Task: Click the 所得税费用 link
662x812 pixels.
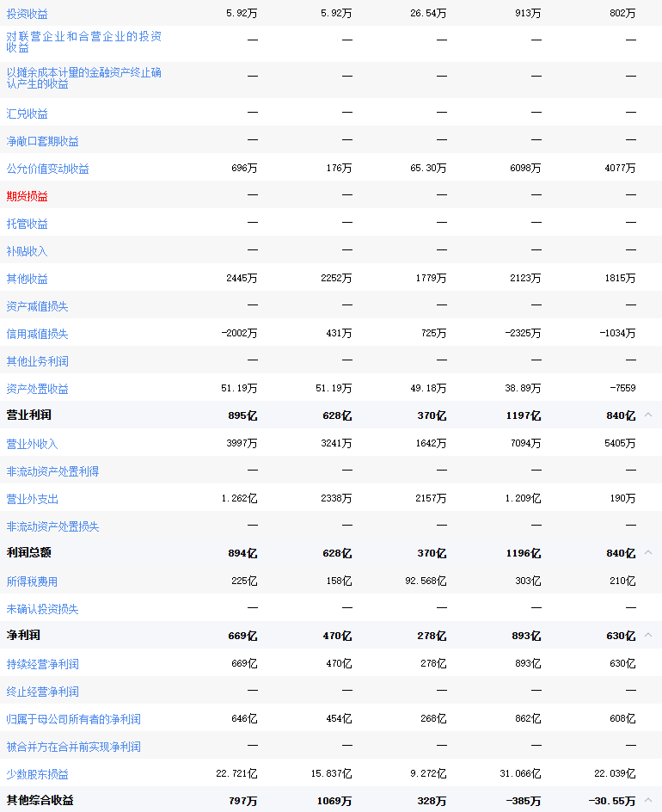Action: (33, 581)
